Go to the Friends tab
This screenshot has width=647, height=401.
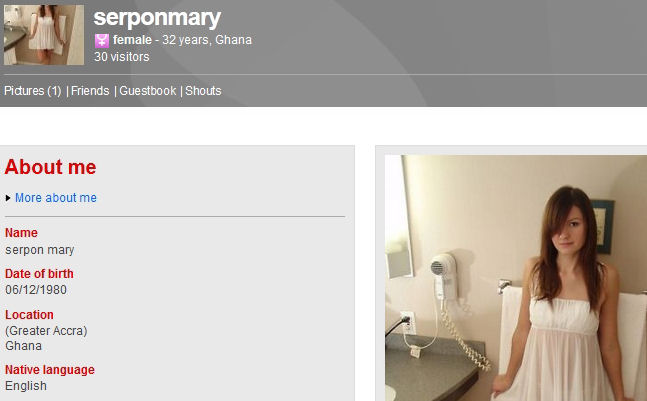[x=90, y=91]
